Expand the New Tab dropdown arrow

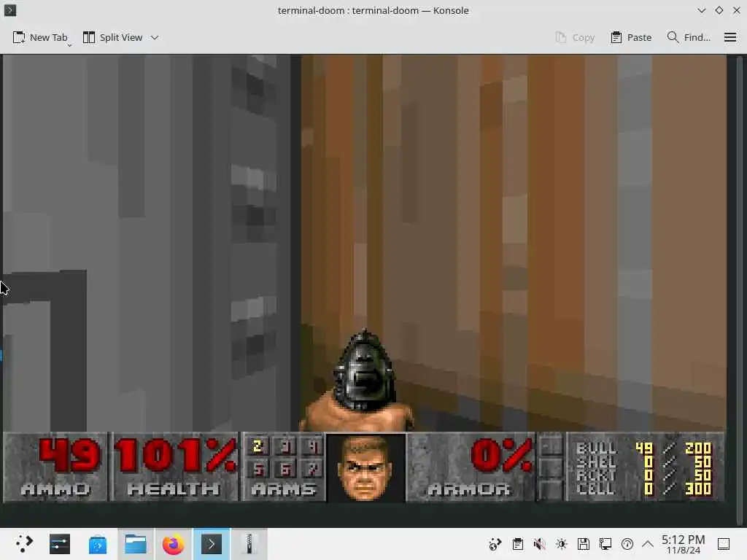(69, 45)
